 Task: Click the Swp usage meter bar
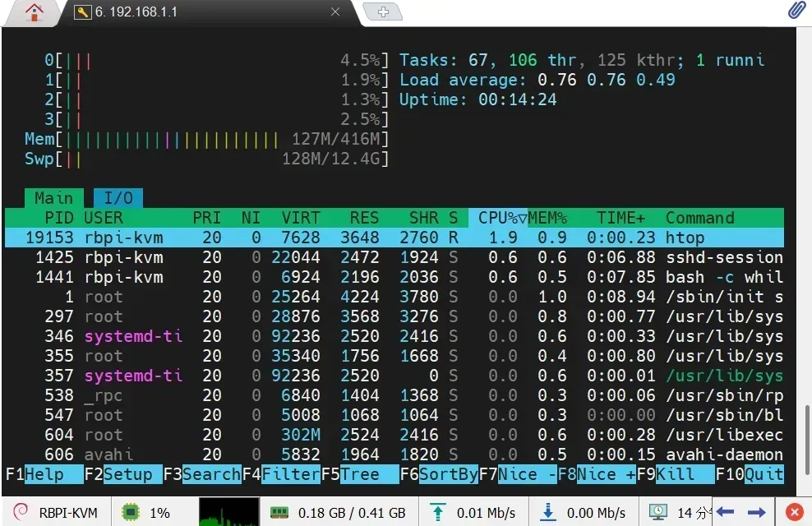pos(206,159)
